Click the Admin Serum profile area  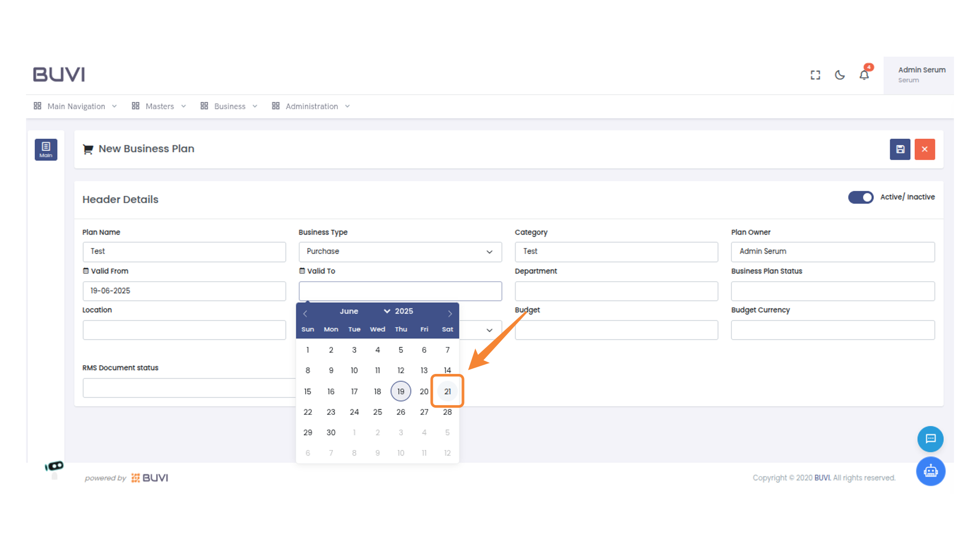click(922, 74)
